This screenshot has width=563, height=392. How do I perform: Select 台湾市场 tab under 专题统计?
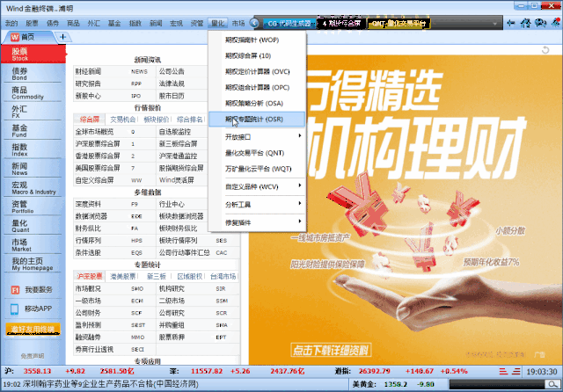click(x=223, y=276)
